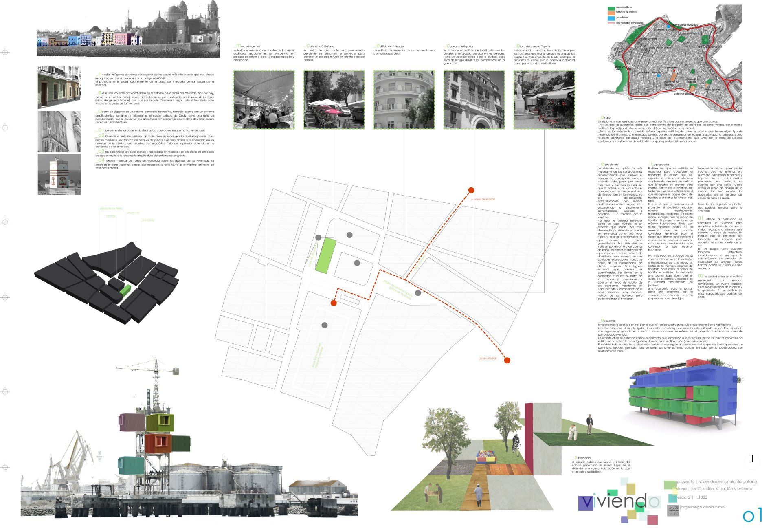Click the cyclist figure in the garden collage
The image size is (782, 532).
click(x=516, y=443)
